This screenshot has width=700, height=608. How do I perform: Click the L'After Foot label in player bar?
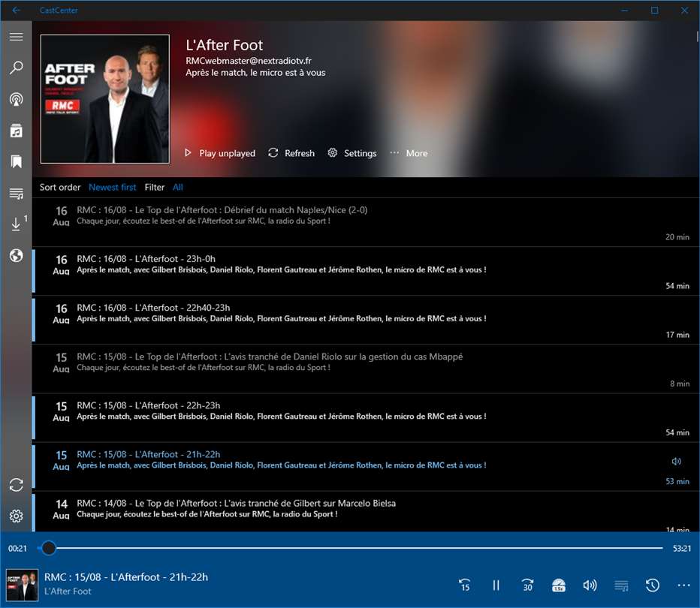pos(68,591)
